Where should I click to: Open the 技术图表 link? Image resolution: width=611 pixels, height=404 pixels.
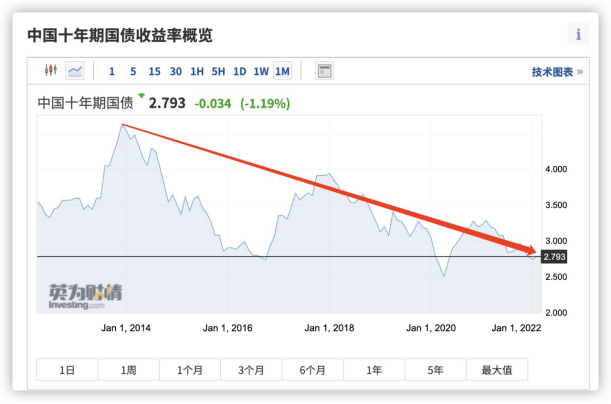[x=557, y=72]
